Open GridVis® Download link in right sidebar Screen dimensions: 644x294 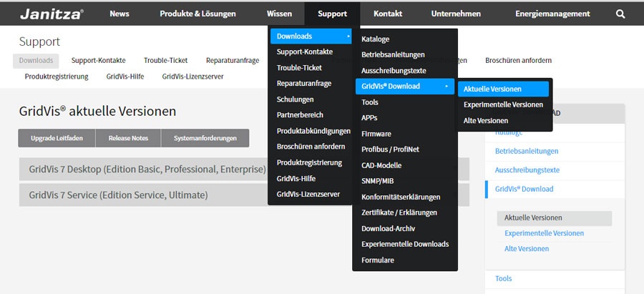click(x=524, y=189)
